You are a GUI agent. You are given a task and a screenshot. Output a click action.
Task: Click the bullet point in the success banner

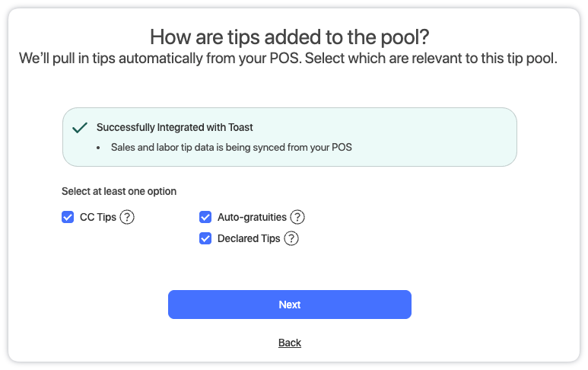pyautogui.click(x=98, y=147)
